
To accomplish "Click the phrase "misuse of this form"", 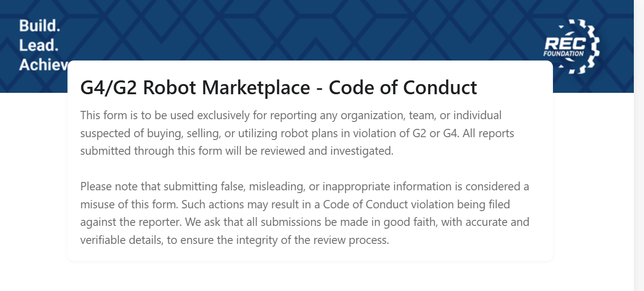I will pos(127,205).
